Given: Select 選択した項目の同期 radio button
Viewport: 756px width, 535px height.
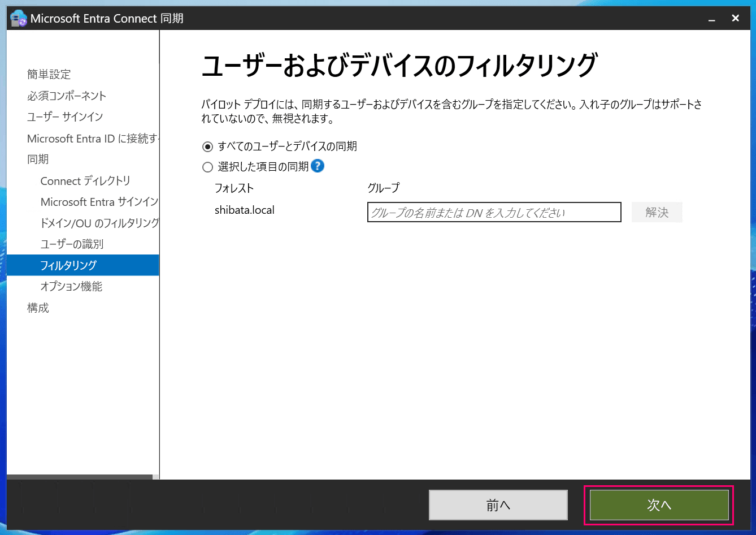Looking at the screenshot, I should pyautogui.click(x=208, y=167).
